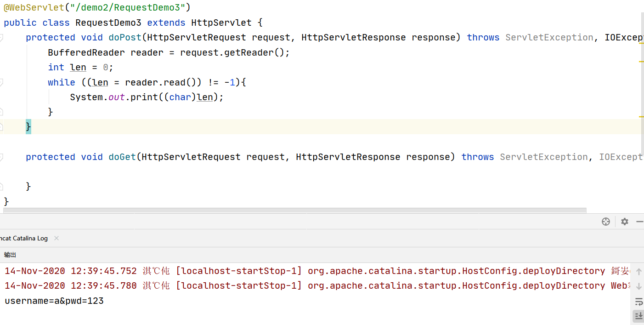Toggle soft-wrap in the console
This screenshot has height=325, width=644.
tap(638, 302)
